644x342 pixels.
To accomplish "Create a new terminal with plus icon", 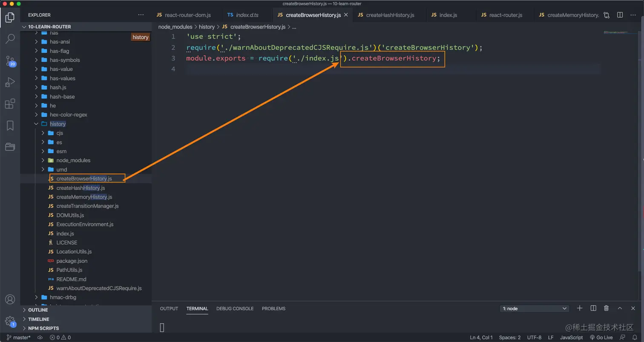I will click(580, 308).
